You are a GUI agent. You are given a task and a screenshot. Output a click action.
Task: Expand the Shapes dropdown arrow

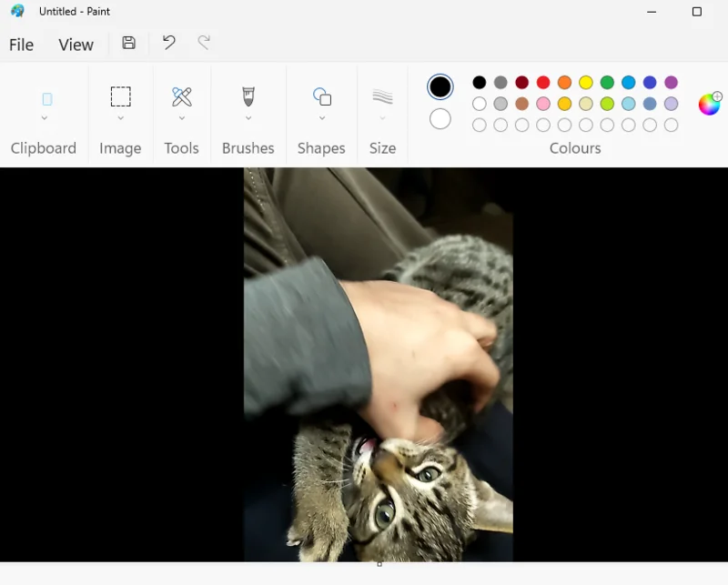(320, 119)
